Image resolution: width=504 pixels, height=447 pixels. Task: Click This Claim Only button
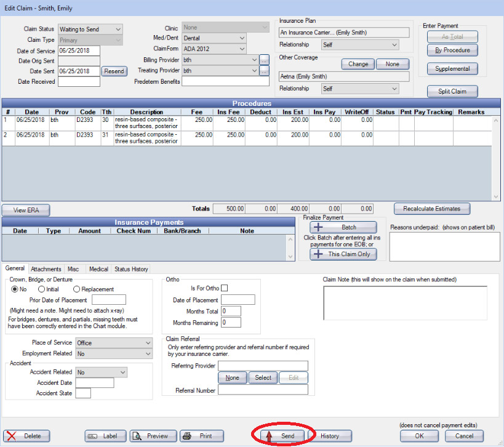343,254
